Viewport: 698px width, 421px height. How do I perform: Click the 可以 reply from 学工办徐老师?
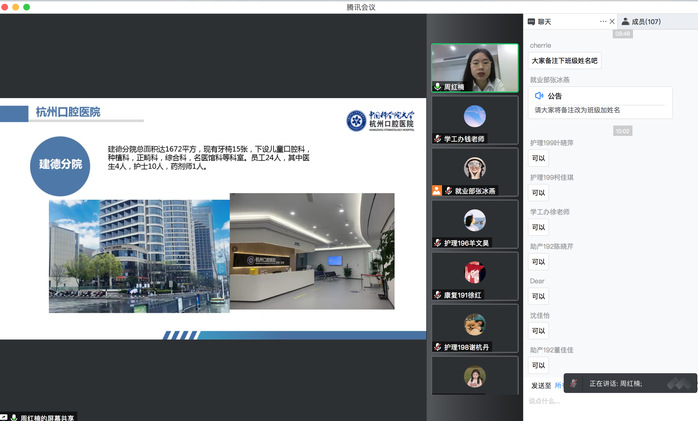coord(539,227)
